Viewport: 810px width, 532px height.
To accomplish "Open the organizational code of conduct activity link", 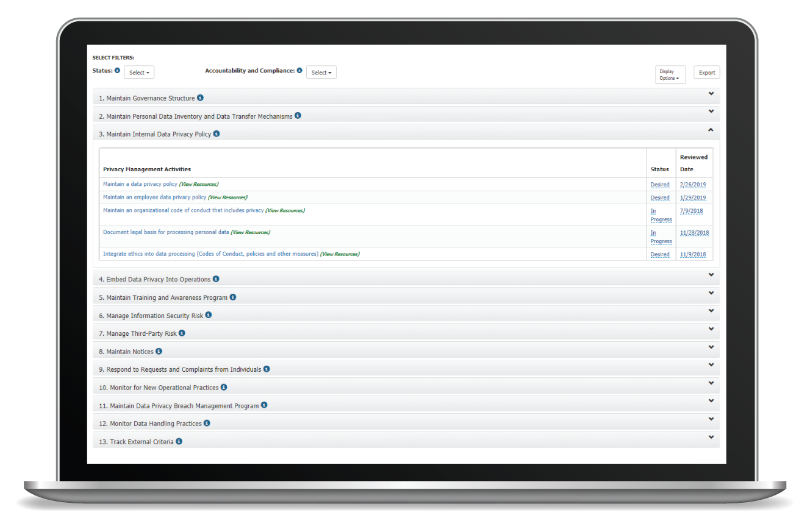I will click(184, 210).
